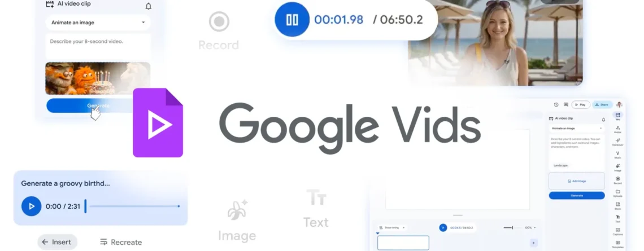Click the blank video canvas in the editor
This screenshot has height=251, width=644.
click(458, 169)
